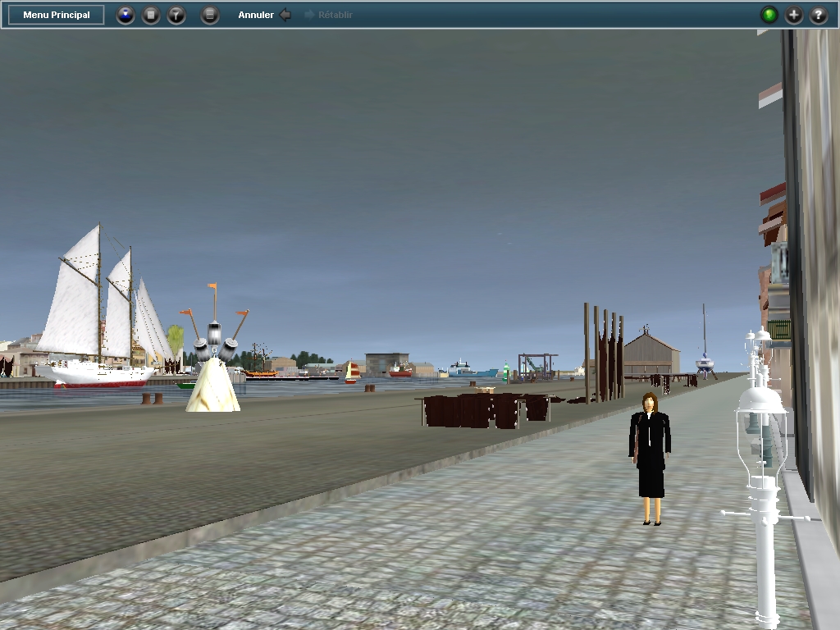
Task: Click the plus icon in top bar
Action: [x=794, y=15]
